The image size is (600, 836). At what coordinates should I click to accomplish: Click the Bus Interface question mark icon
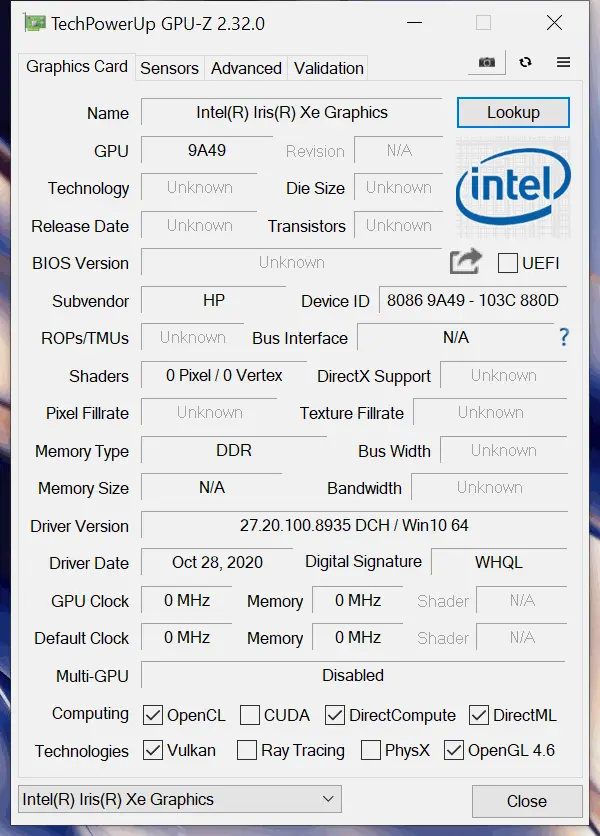coord(562,338)
